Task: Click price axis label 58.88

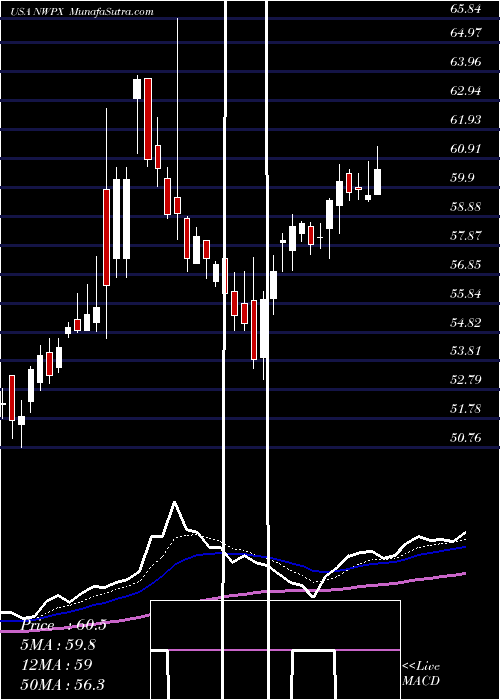Action: (x=466, y=207)
